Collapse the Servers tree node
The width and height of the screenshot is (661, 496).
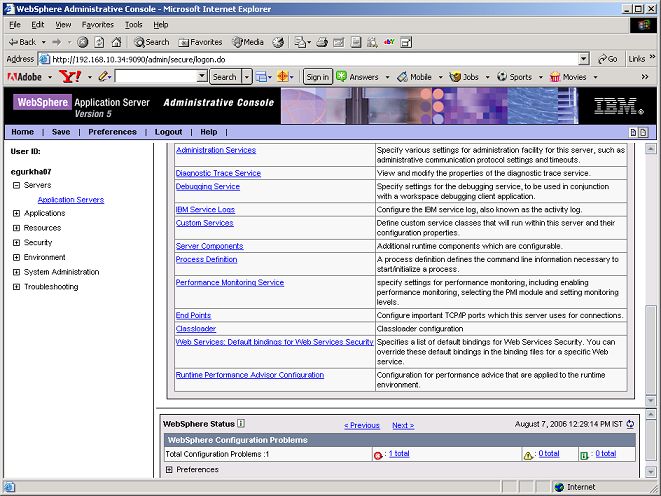coord(16,185)
